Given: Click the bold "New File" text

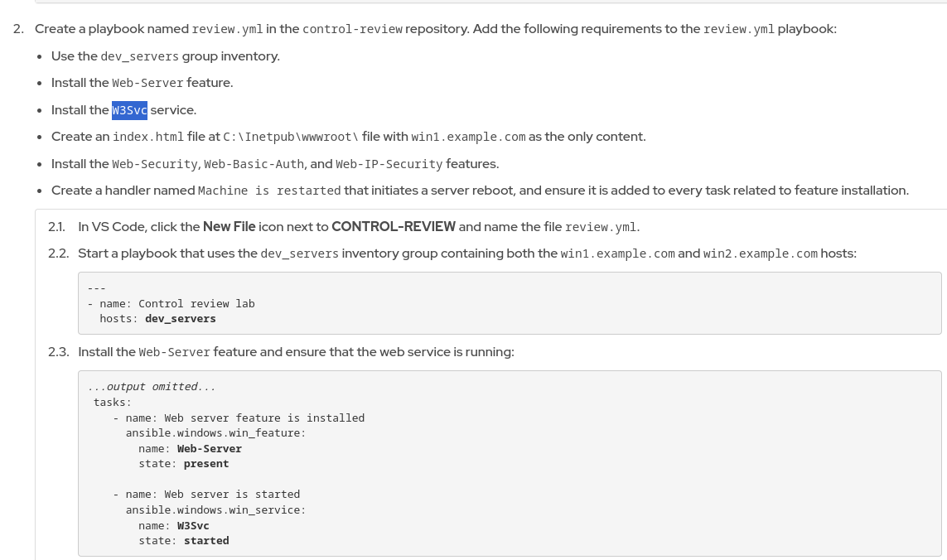Looking at the screenshot, I should pyautogui.click(x=229, y=226).
